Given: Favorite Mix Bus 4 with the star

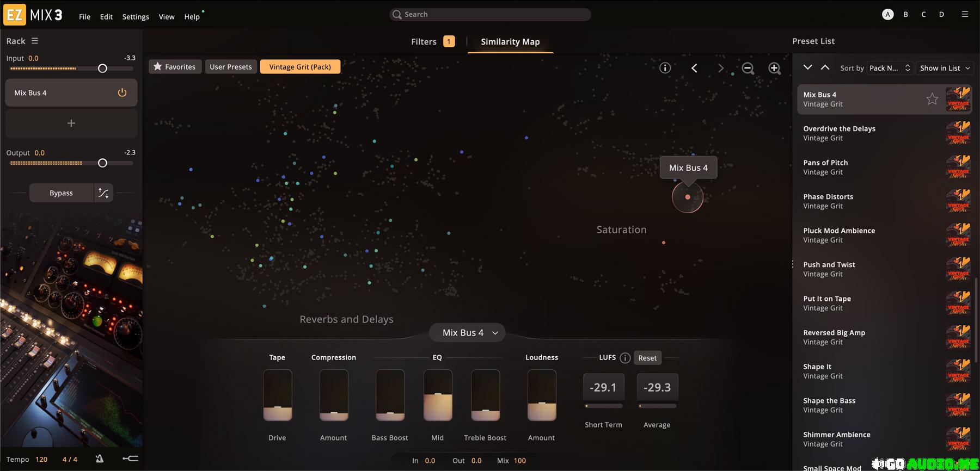Looking at the screenshot, I should 932,99.
